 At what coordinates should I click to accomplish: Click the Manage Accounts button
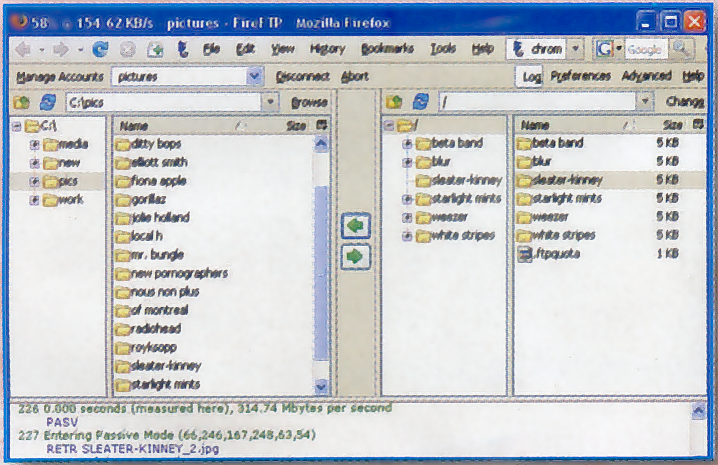pos(60,77)
